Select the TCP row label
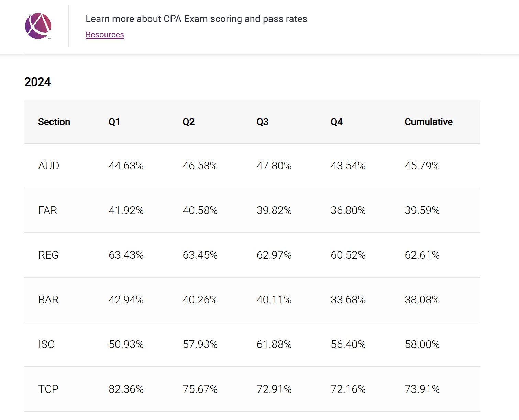Image resolution: width=519 pixels, height=420 pixels. point(48,389)
